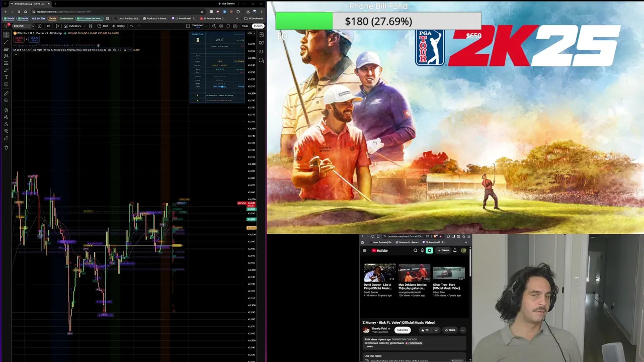The width and height of the screenshot is (644, 362).
Task: Open settings for the GF indicator
Action: [x=115, y=50]
